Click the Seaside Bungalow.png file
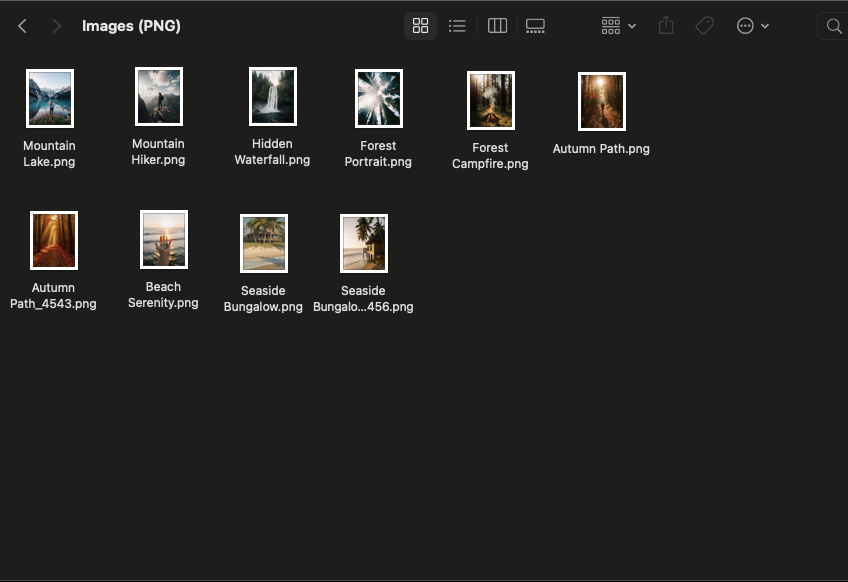Viewport: 848px width, 582px height. [263, 243]
